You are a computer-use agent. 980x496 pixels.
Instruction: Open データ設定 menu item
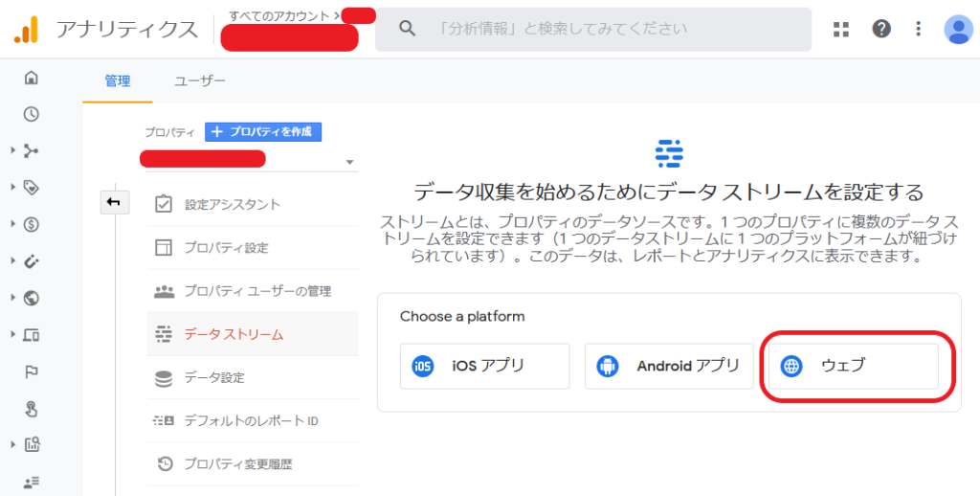click(253, 378)
